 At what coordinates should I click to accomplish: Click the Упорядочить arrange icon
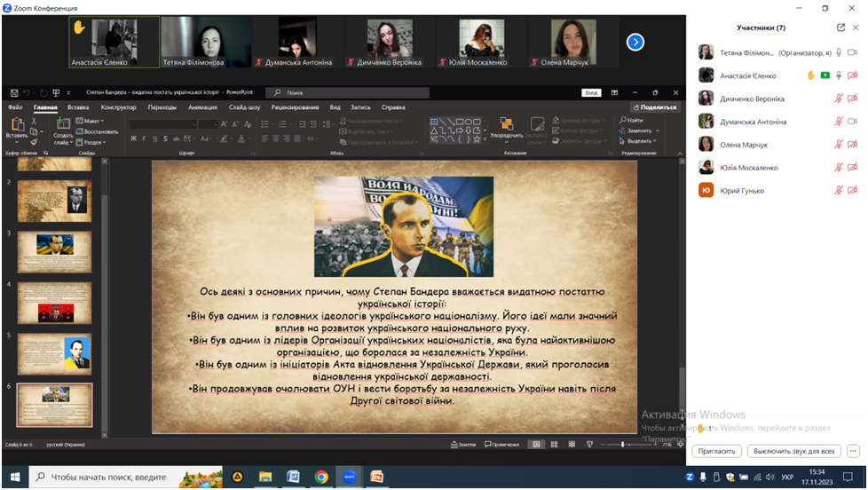tap(506, 125)
